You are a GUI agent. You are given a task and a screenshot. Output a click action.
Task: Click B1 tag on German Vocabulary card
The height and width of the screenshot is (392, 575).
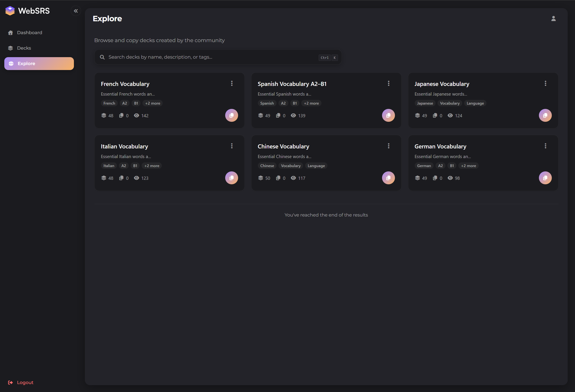tap(452, 166)
